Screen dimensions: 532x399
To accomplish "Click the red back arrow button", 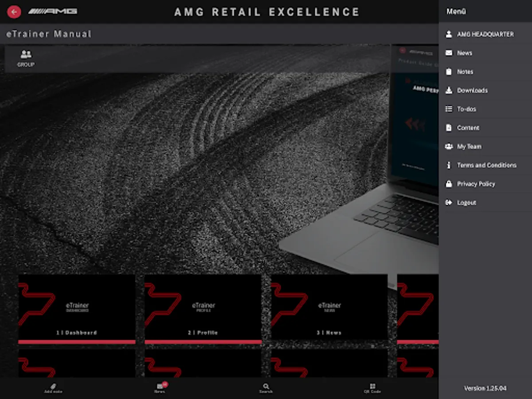I will 14,12.
